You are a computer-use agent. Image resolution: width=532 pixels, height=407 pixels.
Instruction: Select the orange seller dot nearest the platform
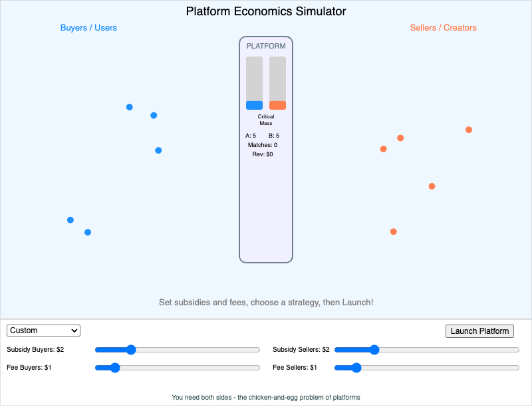383,149
